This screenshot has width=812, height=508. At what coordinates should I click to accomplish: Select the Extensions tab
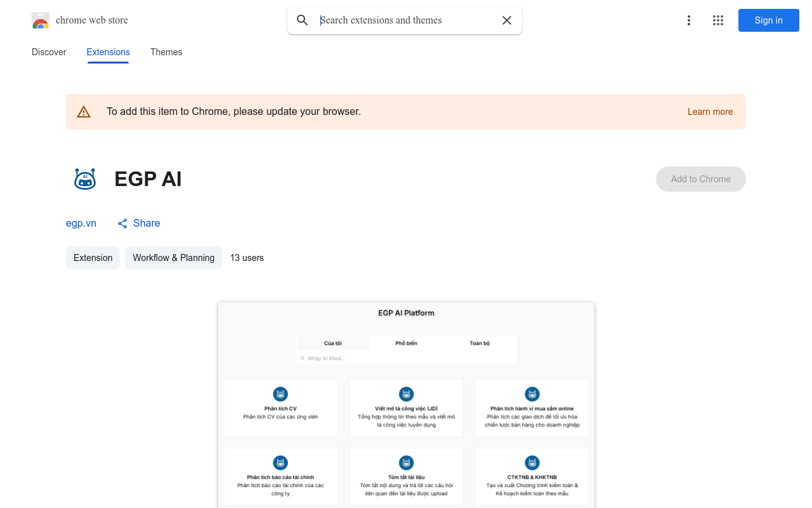click(108, 52)
